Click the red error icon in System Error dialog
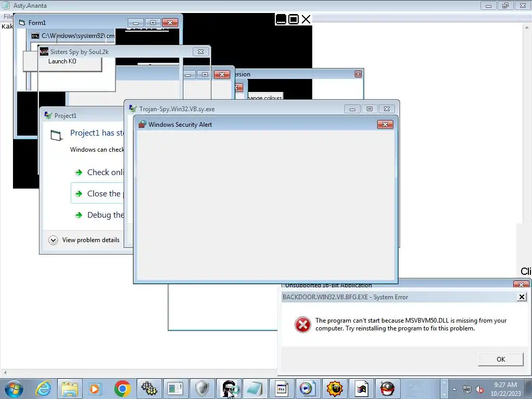The width and height of the screenshot is (532, 399). [x=303, y=325]
